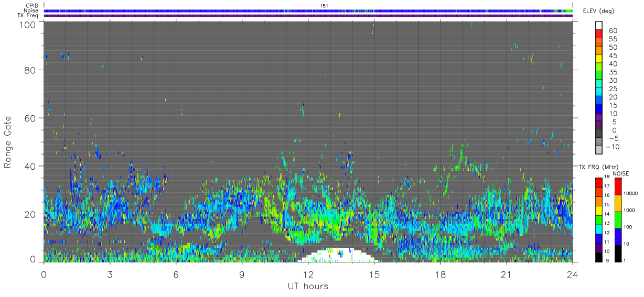Click the CPID label at top left
Image resolution: width=644 pixels, height=297 pixels.
coord(32,6)
